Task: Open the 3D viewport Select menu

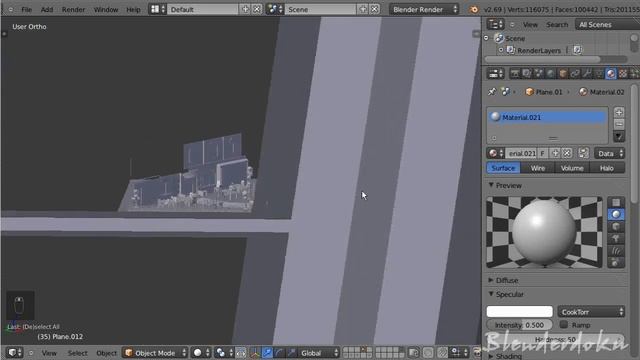Action: coord(77,353)
